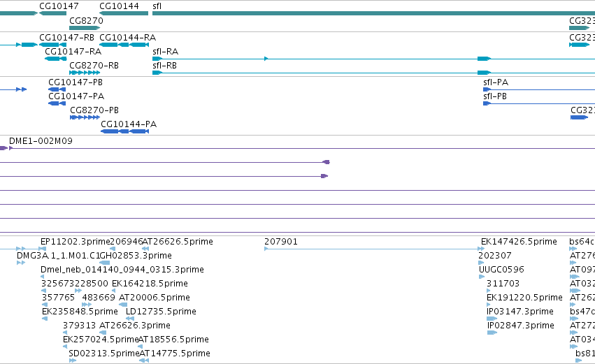
Task: Open the AT20006.5prime EST label
Action: [x=155, y=298]
